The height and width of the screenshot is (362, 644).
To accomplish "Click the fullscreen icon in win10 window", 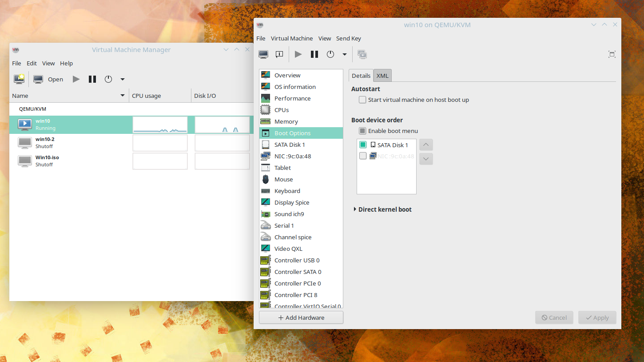I will (612, 54).
